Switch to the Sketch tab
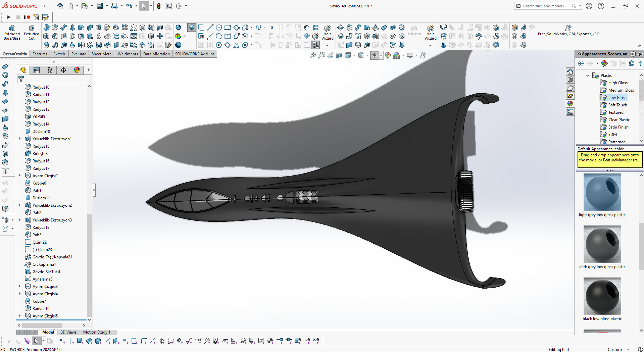The height and width of the screenshot is (352, 644). (59, 54)
